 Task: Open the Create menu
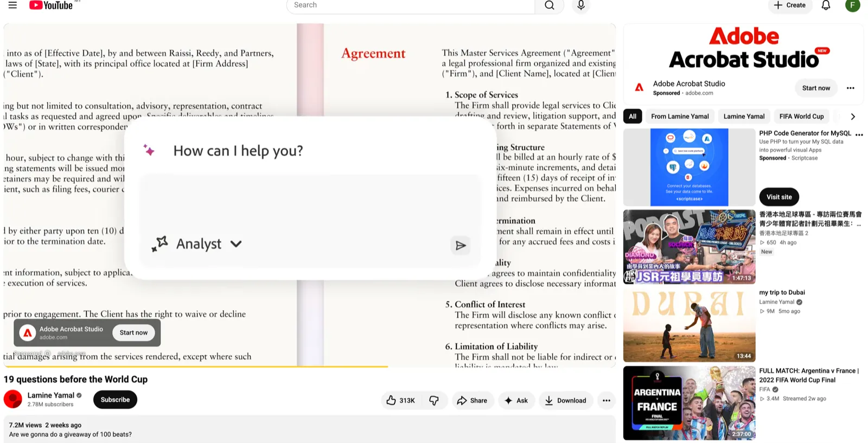[x=789, y=5]
